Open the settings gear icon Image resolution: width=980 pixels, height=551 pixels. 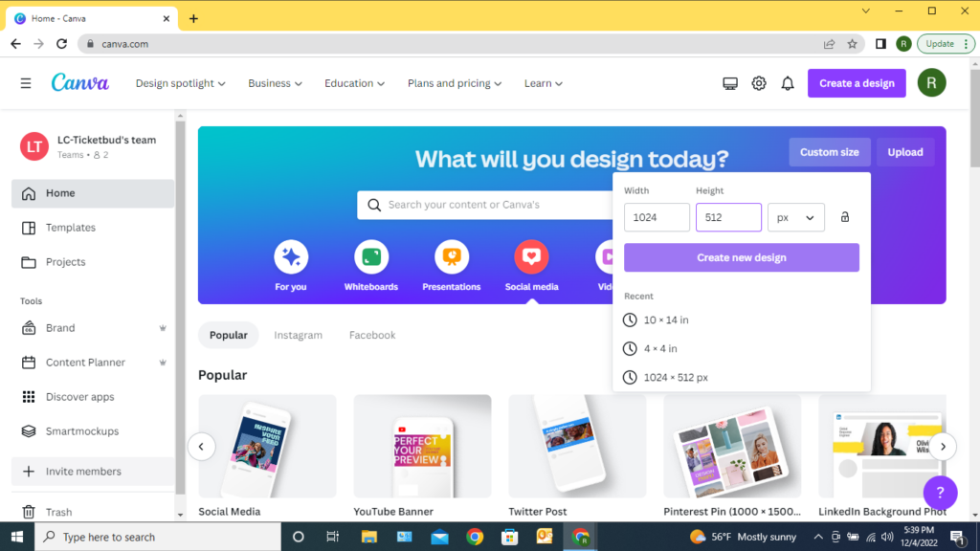pyautogui.click(x=759, y=83)
